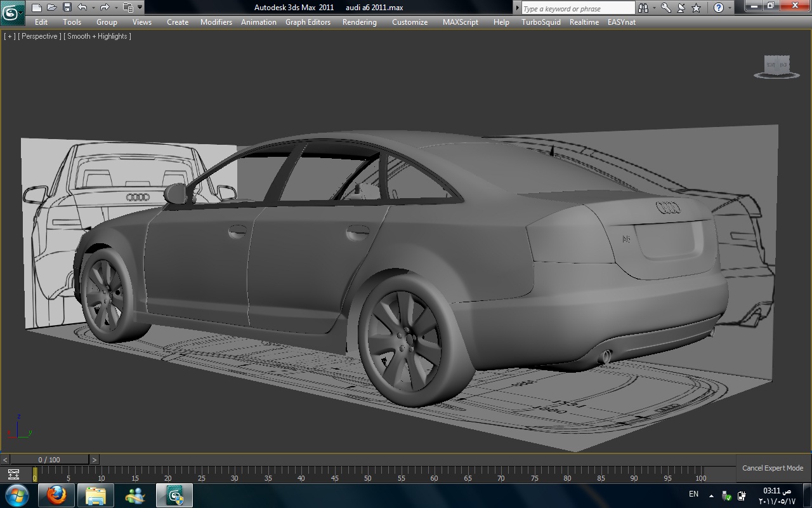Open the Edit menu
The width and height of the screenshot is (812, 508).
click(x=41, y=22)
